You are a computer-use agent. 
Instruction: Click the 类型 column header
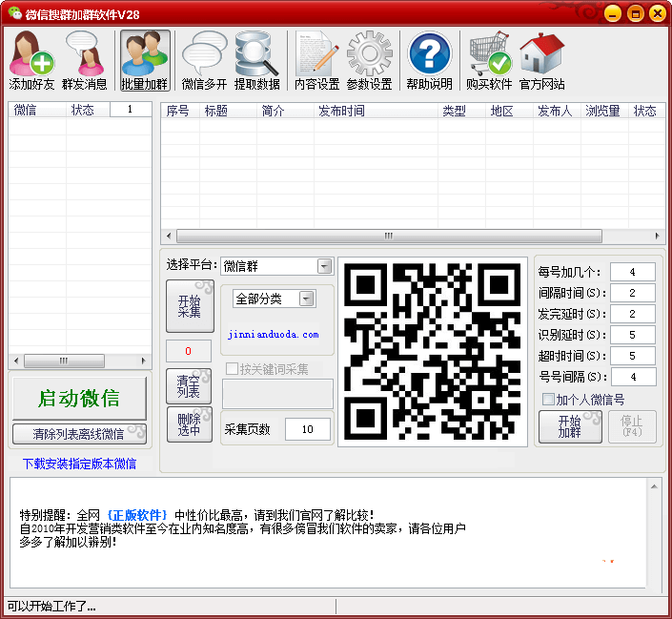coord(461,111)
